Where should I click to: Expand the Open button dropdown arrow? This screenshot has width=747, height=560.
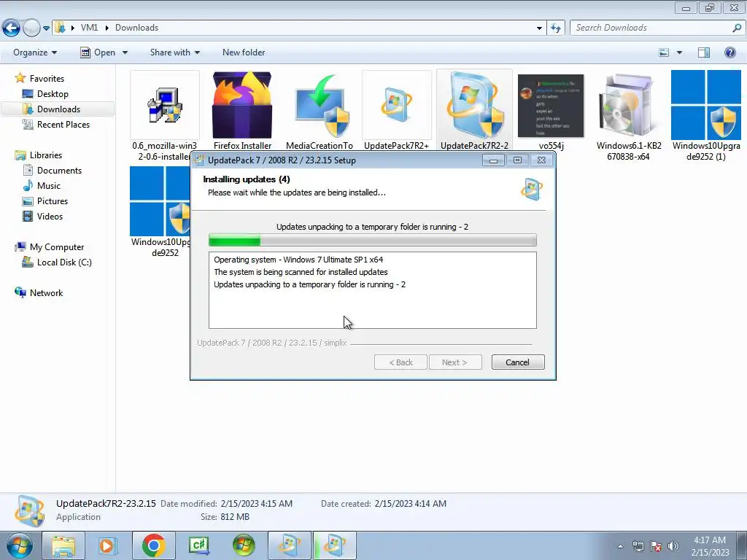click(125, 52)
